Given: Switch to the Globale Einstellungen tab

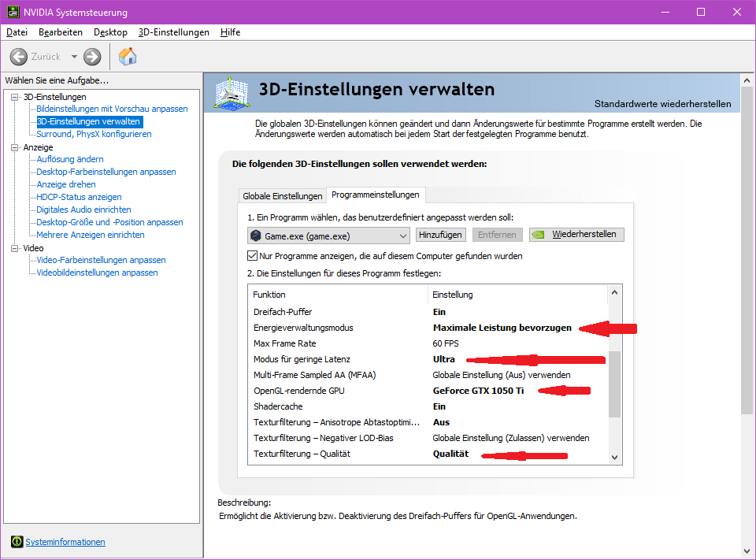Looking at the screenshot, I should click(x=283, y=196).
